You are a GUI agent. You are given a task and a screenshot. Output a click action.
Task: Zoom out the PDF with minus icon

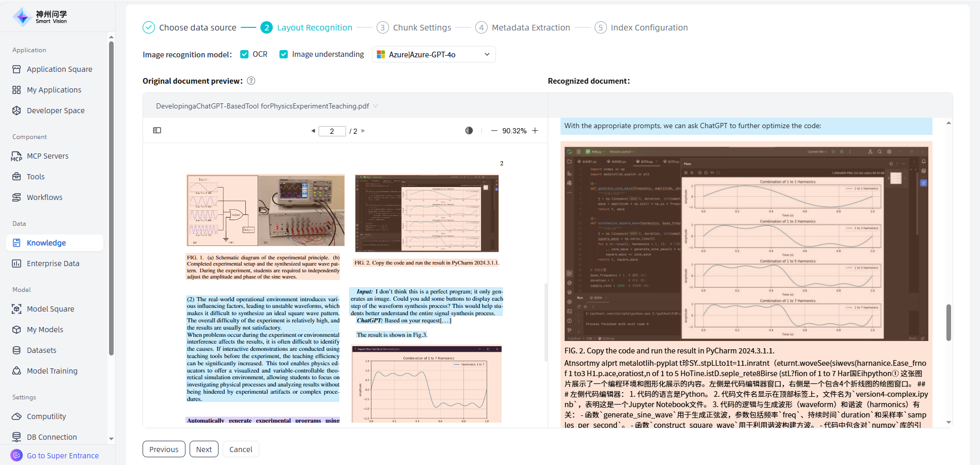[x=494, y=131]
